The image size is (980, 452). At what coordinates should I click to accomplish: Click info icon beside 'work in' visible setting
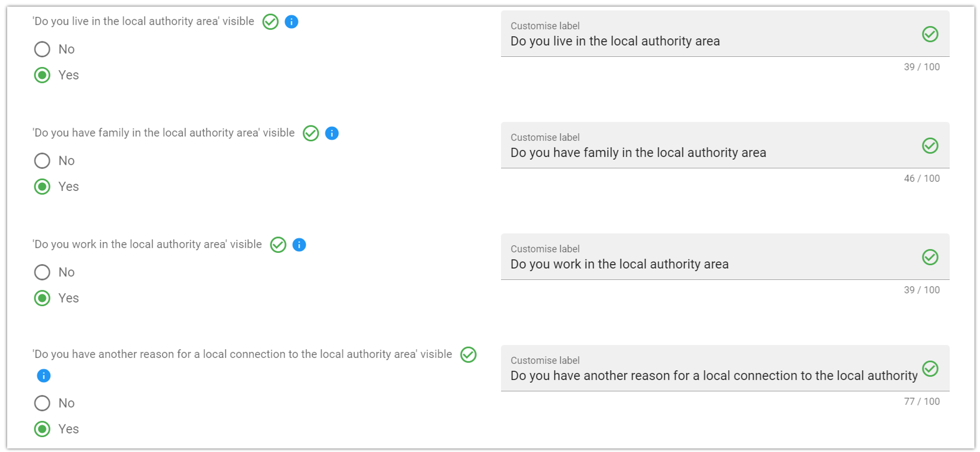(299, 245)
